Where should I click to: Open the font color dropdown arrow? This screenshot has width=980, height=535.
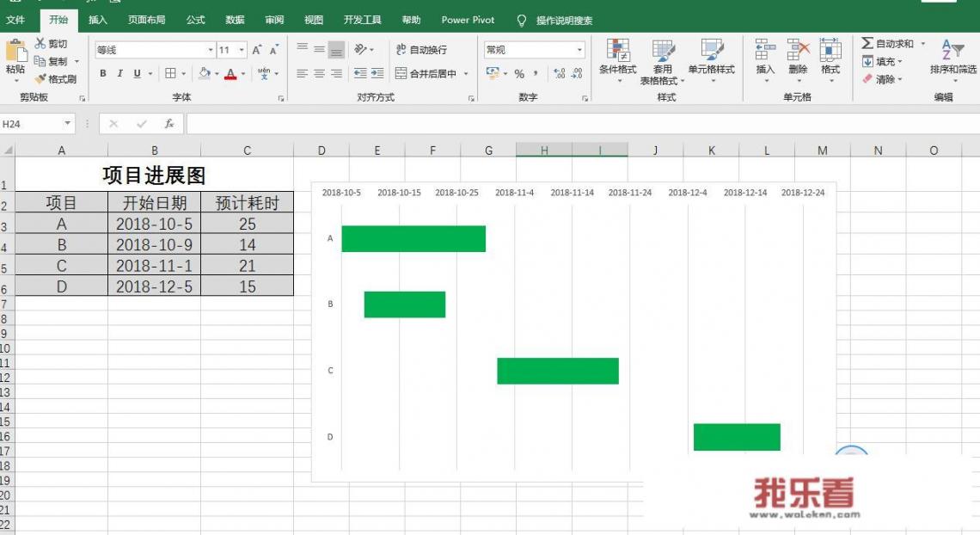pos(243,74)
